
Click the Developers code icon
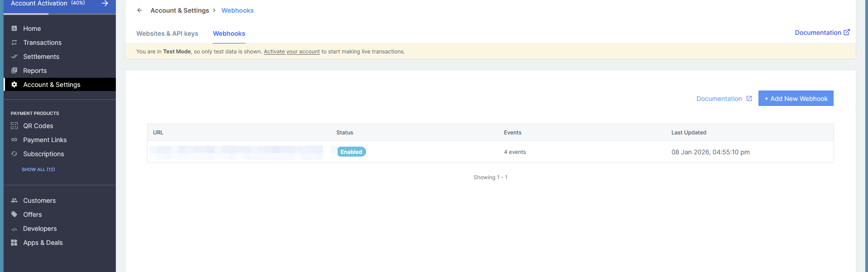[14, 229]
